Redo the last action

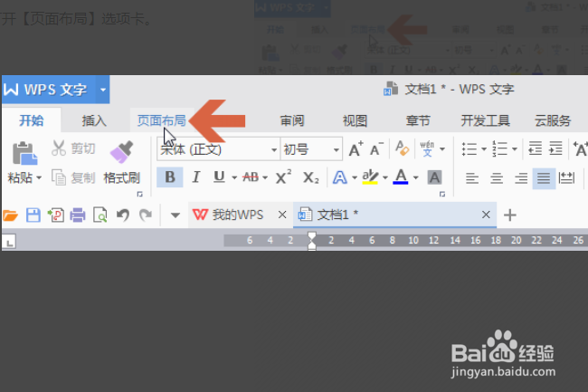[x=146, y=215]
